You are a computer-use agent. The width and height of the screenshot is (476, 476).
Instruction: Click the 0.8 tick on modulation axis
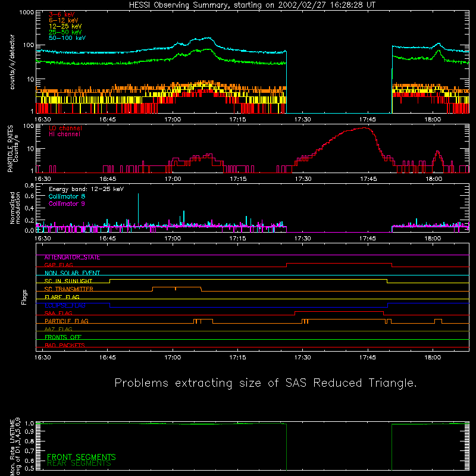29,185
